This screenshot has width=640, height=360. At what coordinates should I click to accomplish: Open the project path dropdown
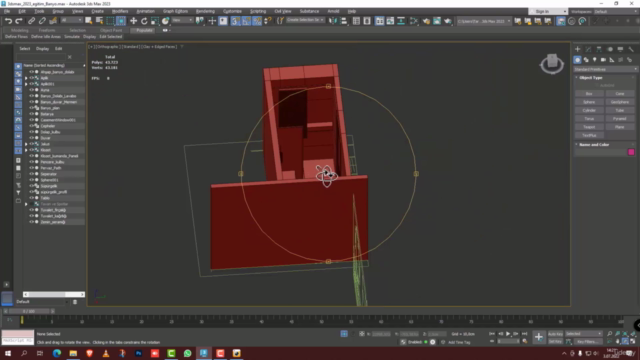click(x=484, y=21)
